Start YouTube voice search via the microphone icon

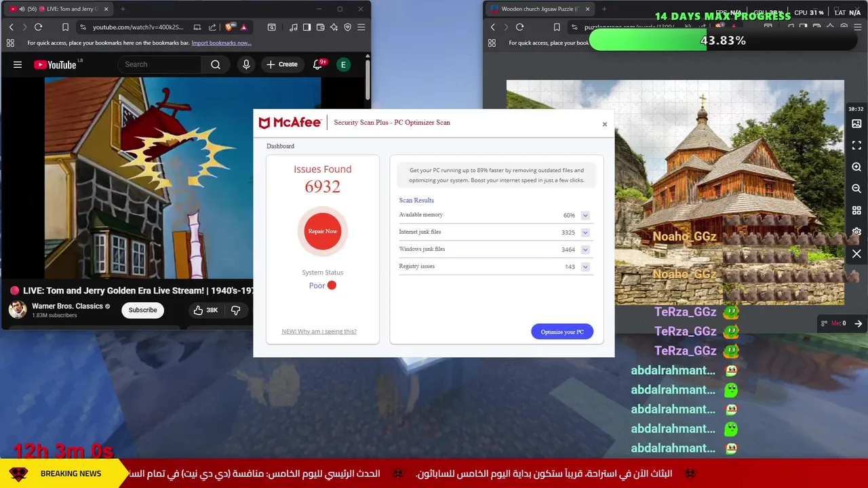coord(246,64)
